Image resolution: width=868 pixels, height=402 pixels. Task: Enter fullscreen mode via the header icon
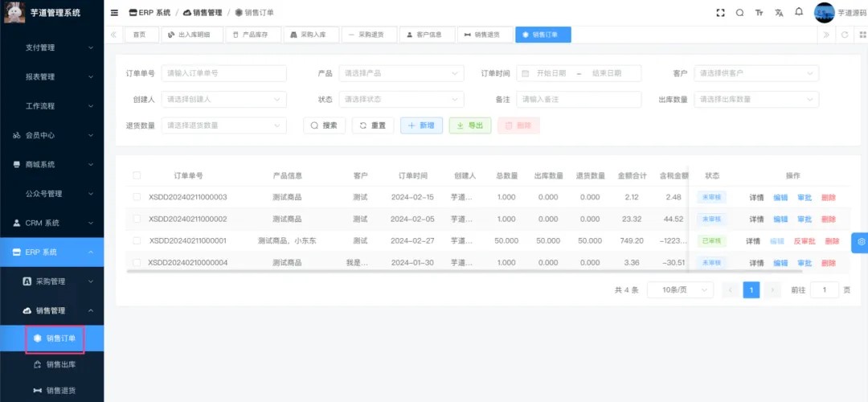click(720, 13)
